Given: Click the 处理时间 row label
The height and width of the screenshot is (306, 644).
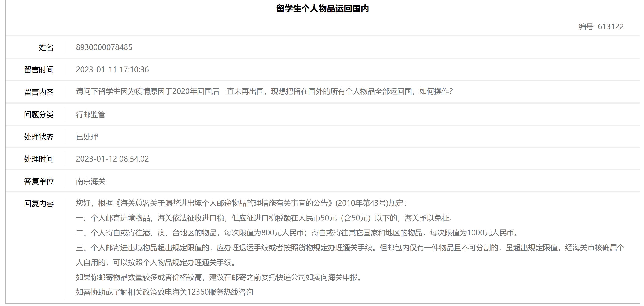Looking at the screenshot, I should (x=39, y=159).
